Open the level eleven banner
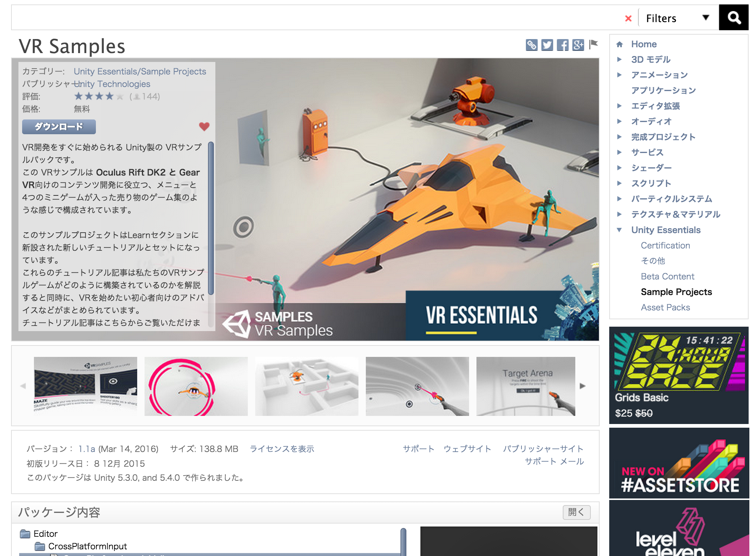756x556 pixels. (x=679, y=528)
